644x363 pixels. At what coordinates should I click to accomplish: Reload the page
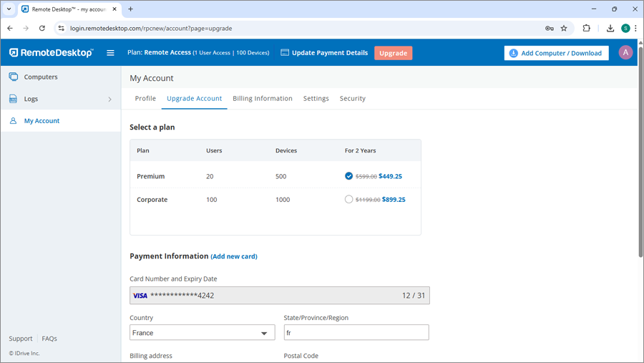[42, 29]
